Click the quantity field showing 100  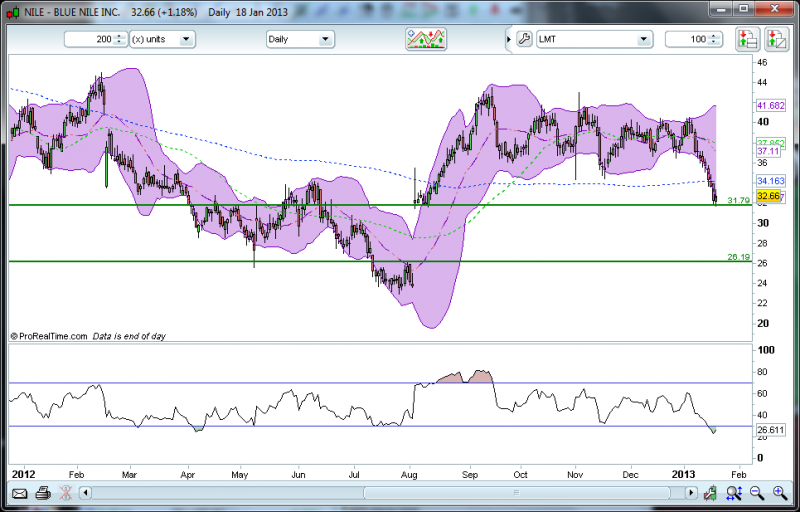tap(690, 39)
